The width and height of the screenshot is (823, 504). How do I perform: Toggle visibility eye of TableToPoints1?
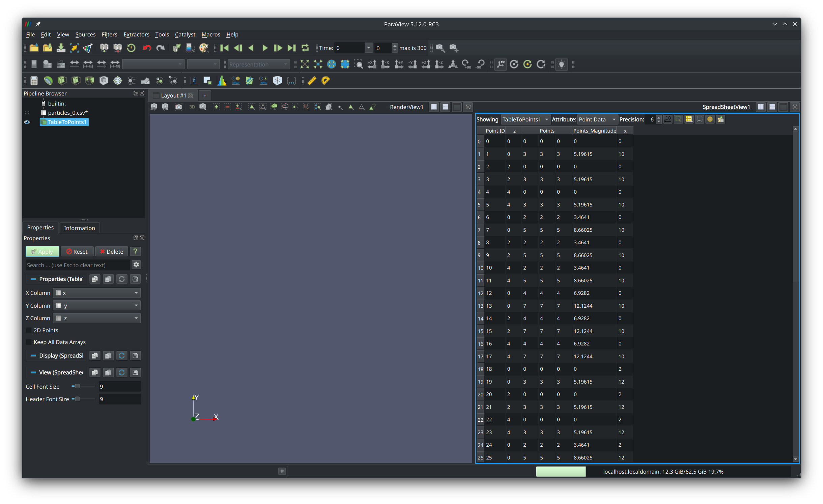[27, 122]
